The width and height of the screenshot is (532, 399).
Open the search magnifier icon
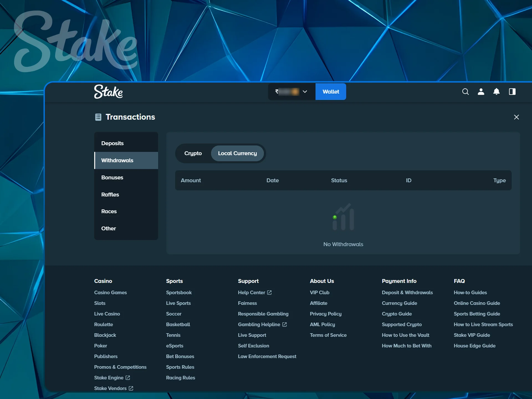[x=465, y=92]
